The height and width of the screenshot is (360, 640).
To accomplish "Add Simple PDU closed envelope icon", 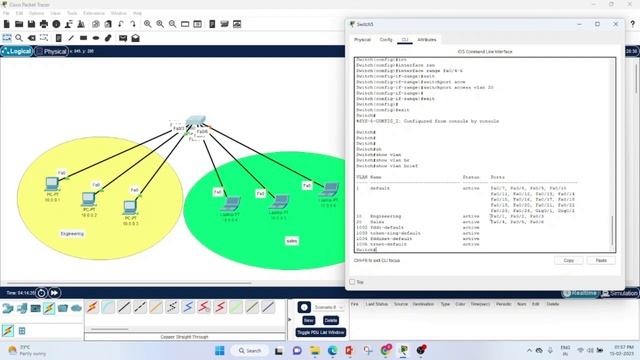I will 123,38.
